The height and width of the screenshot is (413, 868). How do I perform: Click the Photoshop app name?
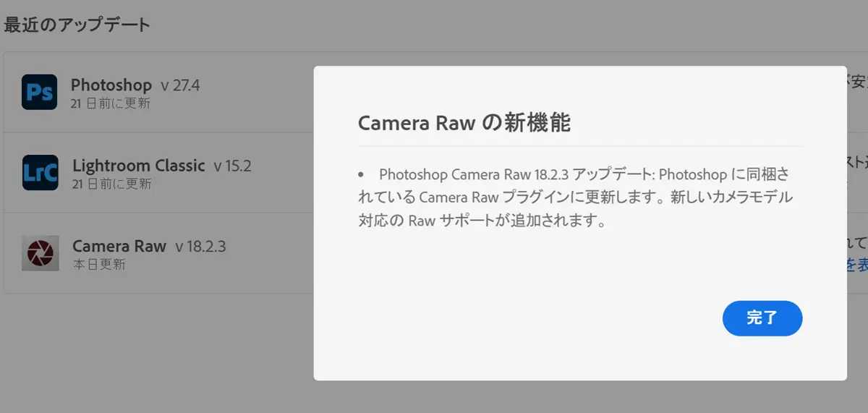pyautogui.click(x=111, y=85)
